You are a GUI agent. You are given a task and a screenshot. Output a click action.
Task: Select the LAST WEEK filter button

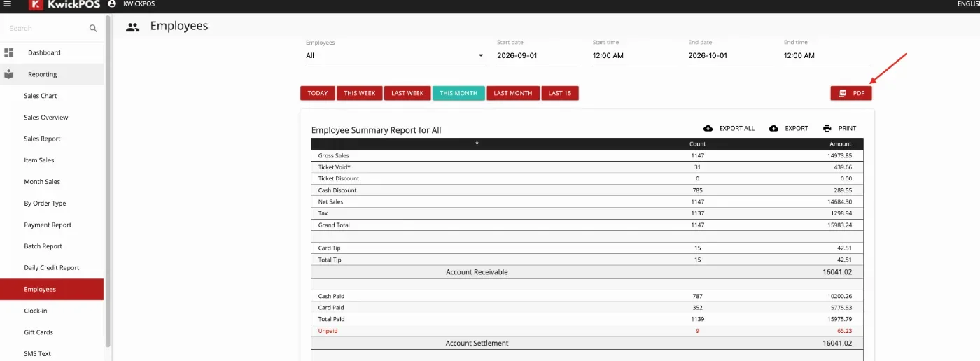coord(407,93)
